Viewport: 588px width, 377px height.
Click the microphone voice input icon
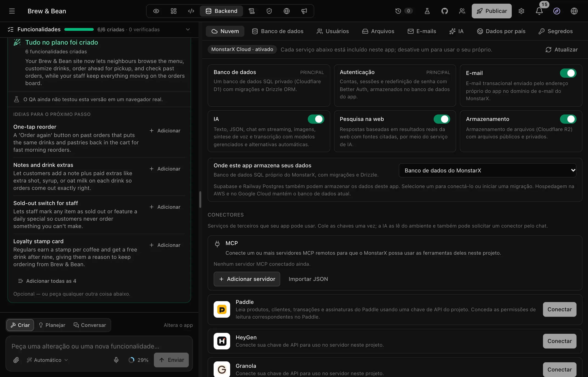point(116,360)
